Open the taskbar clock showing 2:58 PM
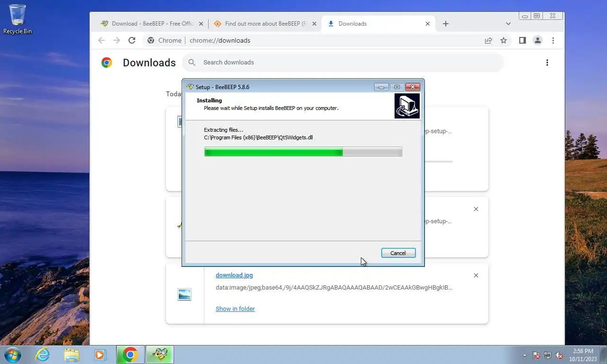This screenshot has height=364, width=607. (x=583, y=355)
